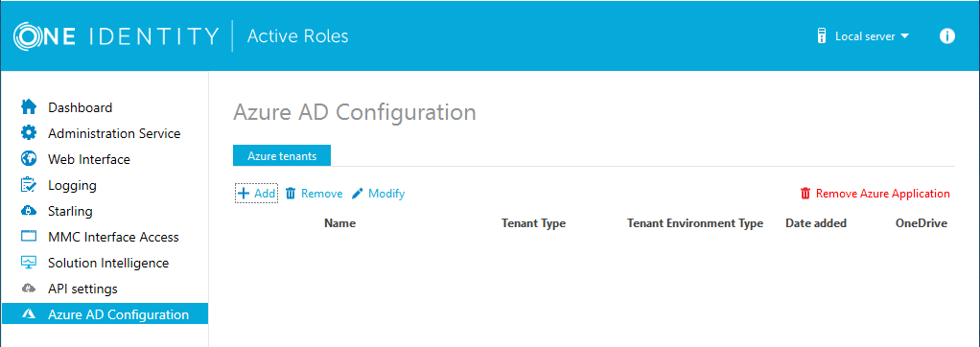Click the Modify pencil button
Viewport: 980px width, 347px height.
click(378, 194)
